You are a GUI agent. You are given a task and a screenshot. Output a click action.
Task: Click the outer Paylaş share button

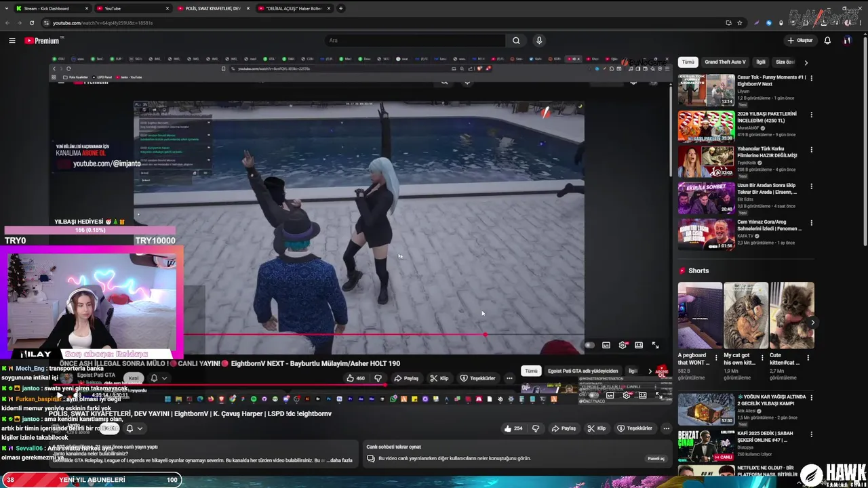(564, 428)
